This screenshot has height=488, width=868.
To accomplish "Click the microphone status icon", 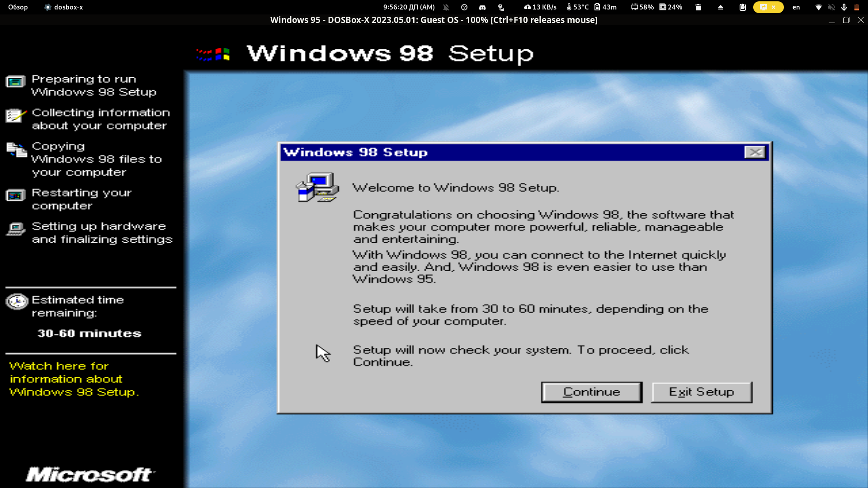I will coord(844,7).
